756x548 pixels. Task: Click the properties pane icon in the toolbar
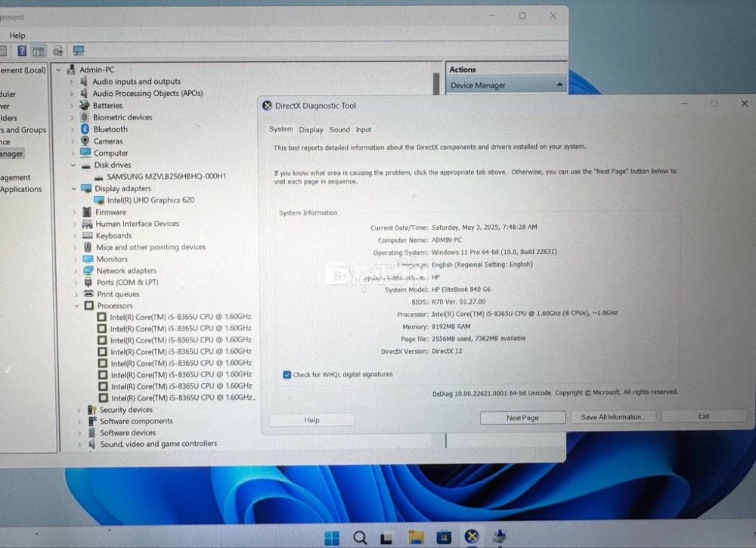point(39,51)
